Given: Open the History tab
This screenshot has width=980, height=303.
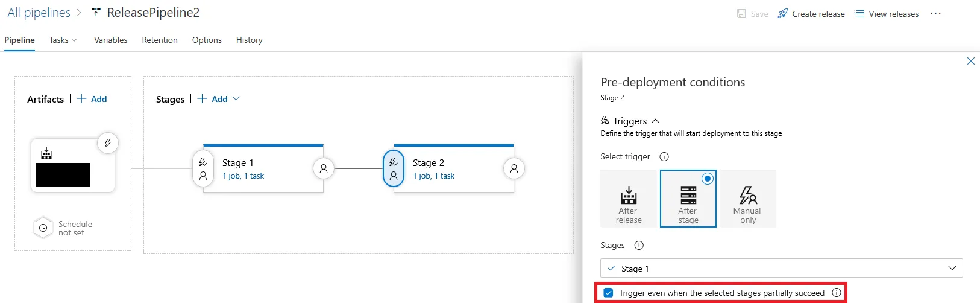Looking at the screenshot, I should pyautogui.click(x=249, y=40).
